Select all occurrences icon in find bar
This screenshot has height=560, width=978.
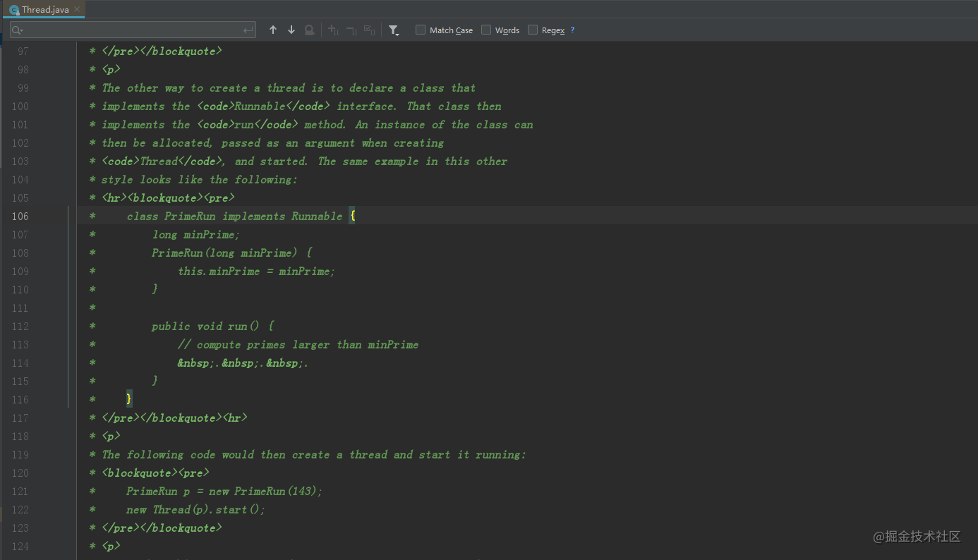click(369, 30)
